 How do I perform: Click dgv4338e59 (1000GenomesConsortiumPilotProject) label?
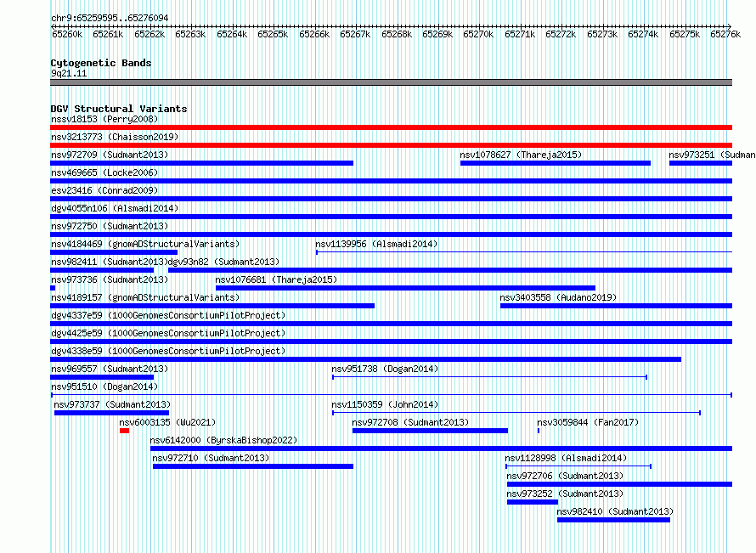[x=168, y=351]
